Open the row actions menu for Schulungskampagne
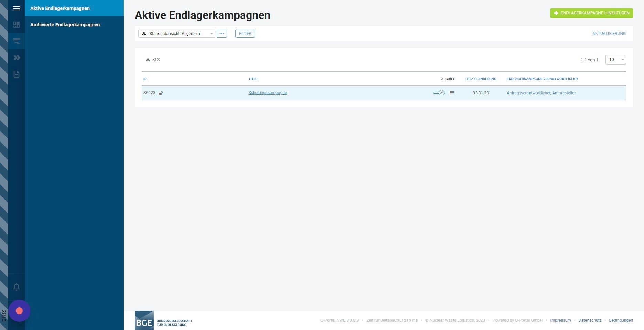Image resolution: width=644 pixels, height=330 pixels. click(452, 93)
